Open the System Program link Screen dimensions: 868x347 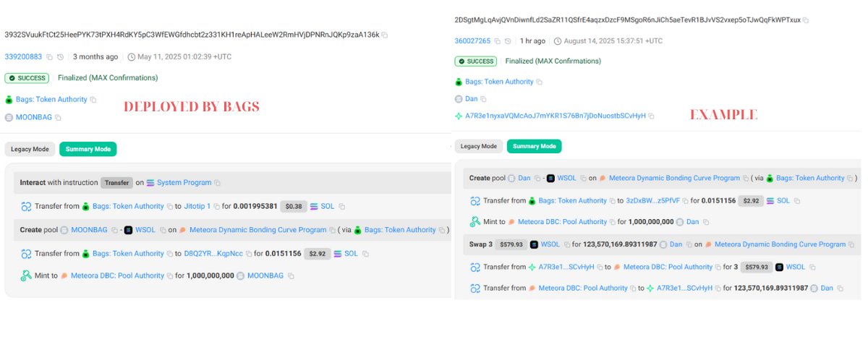pos(184,183)
